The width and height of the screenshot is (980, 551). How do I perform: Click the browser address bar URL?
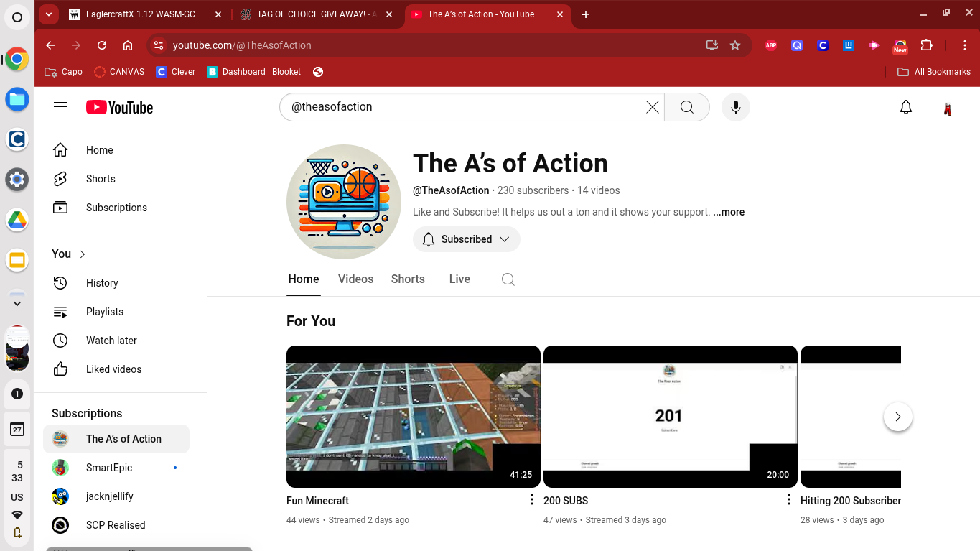tap(242, 45)
